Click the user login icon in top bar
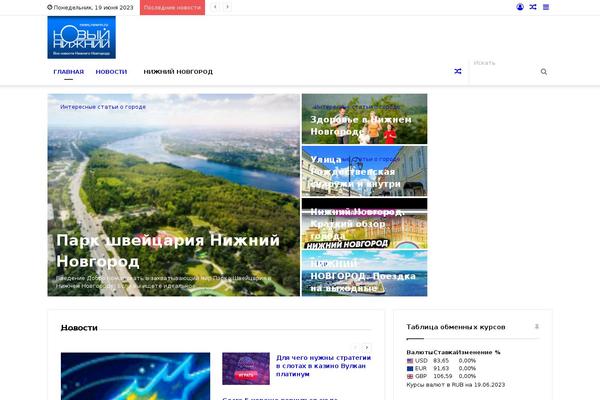The height and width of the screenshot is (400, 600). click(520, 7)
